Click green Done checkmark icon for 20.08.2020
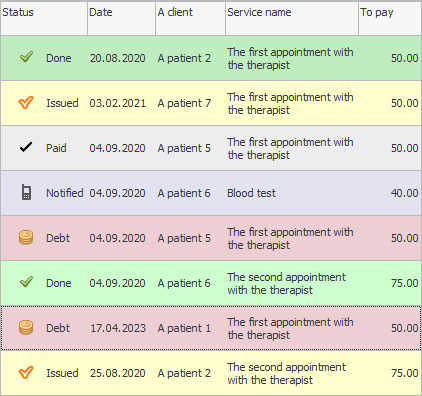 pos(26,57)
